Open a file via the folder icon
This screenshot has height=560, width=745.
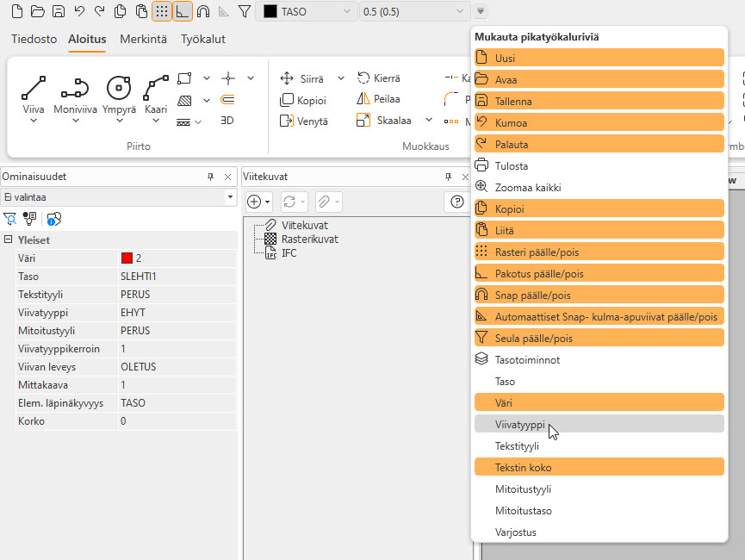click(x=38, y=11)
